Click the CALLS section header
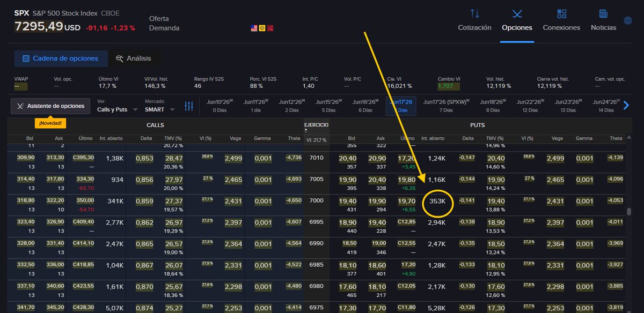644x313 pixels. click(155, 125)
